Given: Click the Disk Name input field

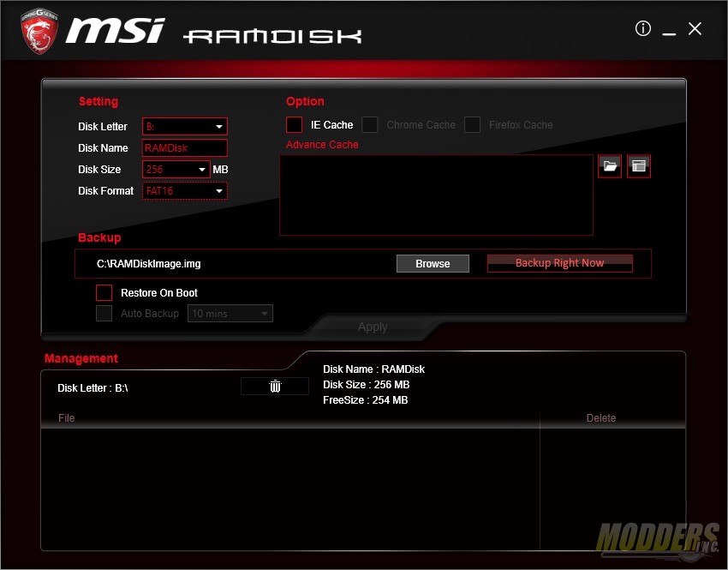Looking at the screenshot, I should click(185, 147).
